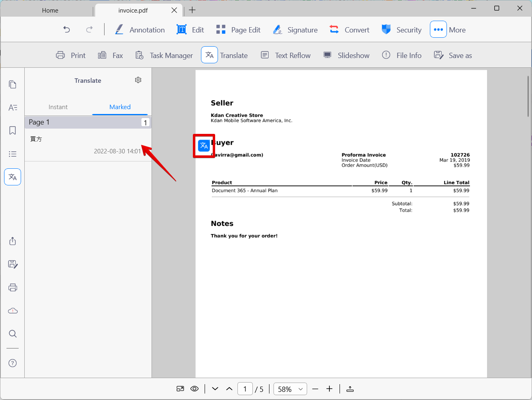The image size is (532, 400).
Task: Open the page thumbnails sidebar icon
Action: click(x=13, y=84)
